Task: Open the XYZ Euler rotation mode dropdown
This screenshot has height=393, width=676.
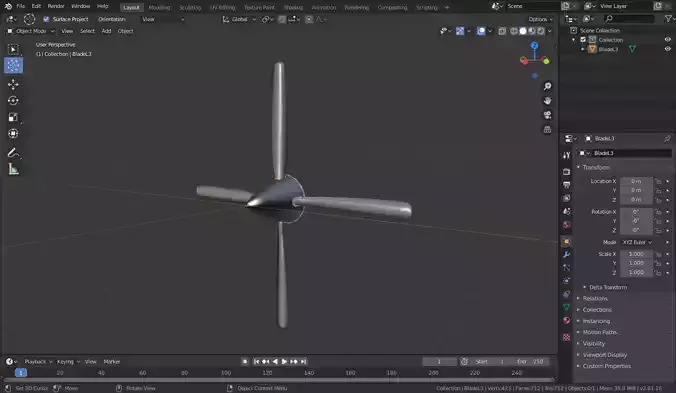Action: [x=637, y=242]
